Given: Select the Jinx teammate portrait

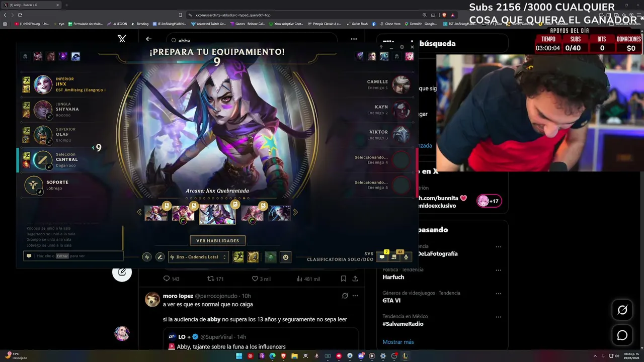Looking at the screenshot, I should click(x=43, y=84).
